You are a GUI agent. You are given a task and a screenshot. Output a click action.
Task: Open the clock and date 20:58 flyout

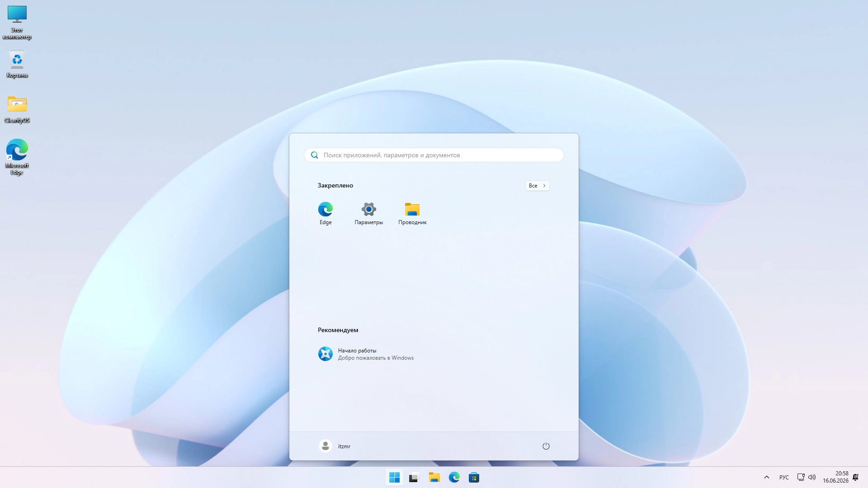(835, 477)
